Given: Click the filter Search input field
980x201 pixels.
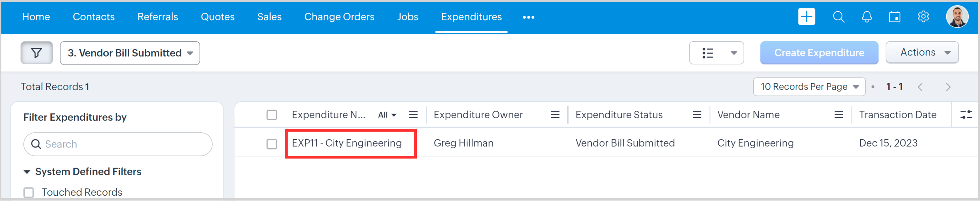Looking at the screenshot, I should pos(118,144).
